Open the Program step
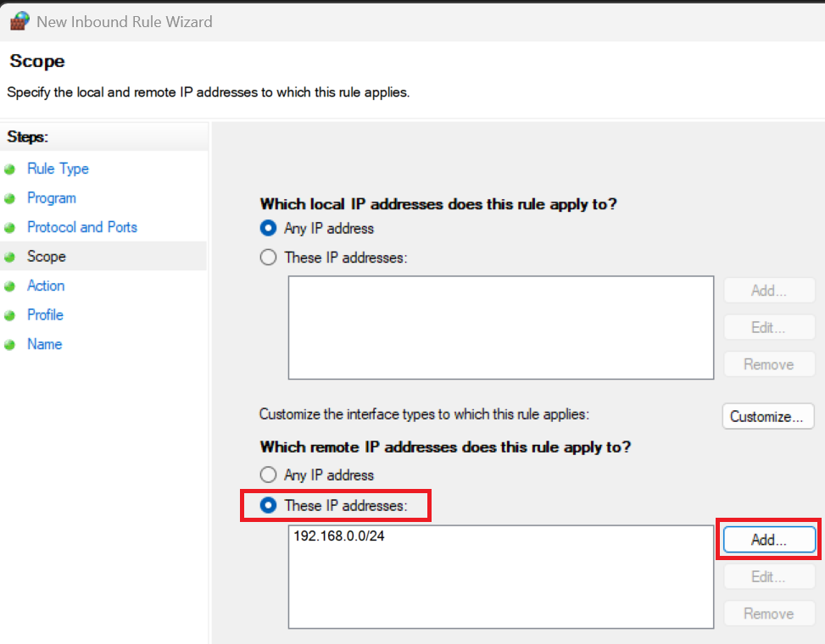The width and height of the screenshot is (825, 644). pos(51,198)
